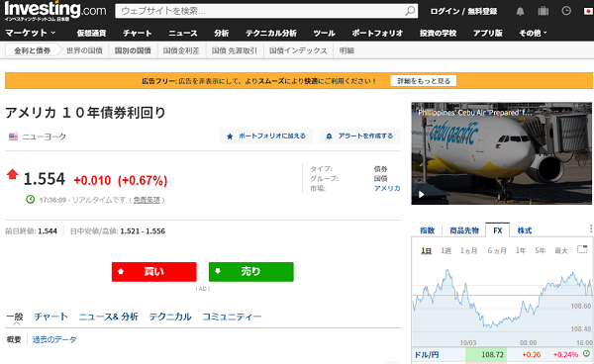Screen dimensions: 594x364
Task: Select 1ヵ月 chart range
Action: pyautogui.click(x=468, y=251)
